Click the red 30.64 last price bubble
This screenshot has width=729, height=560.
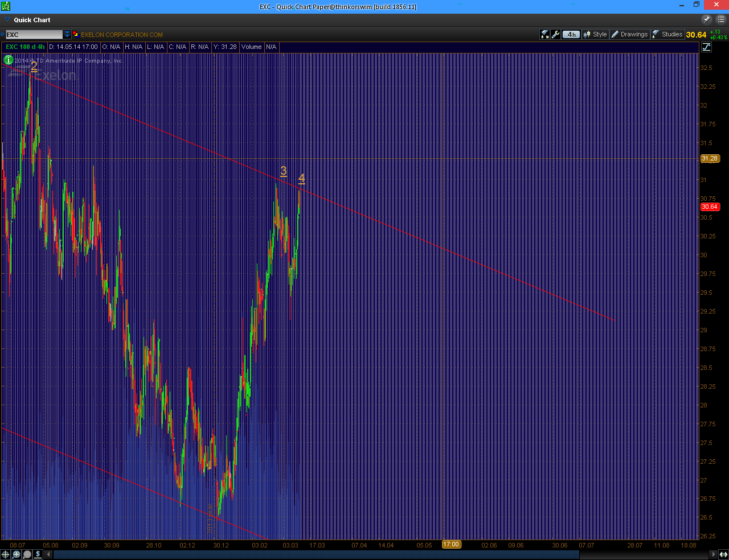[710, 207]
